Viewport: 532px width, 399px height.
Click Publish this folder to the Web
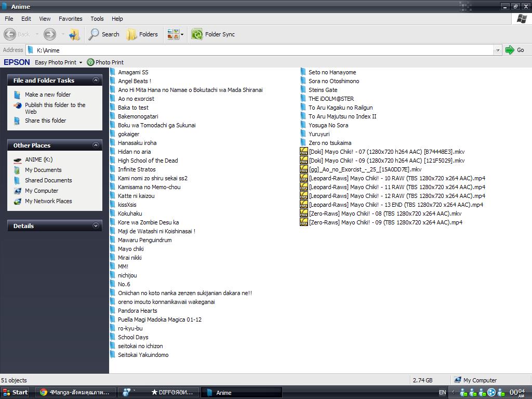pyautogui.click(x=55, y=108)
